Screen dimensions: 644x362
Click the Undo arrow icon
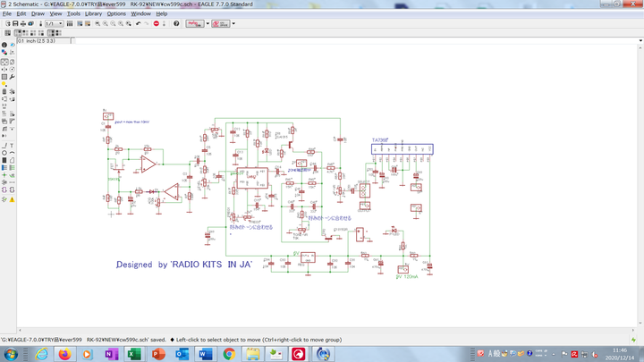[x=137, y=23]
